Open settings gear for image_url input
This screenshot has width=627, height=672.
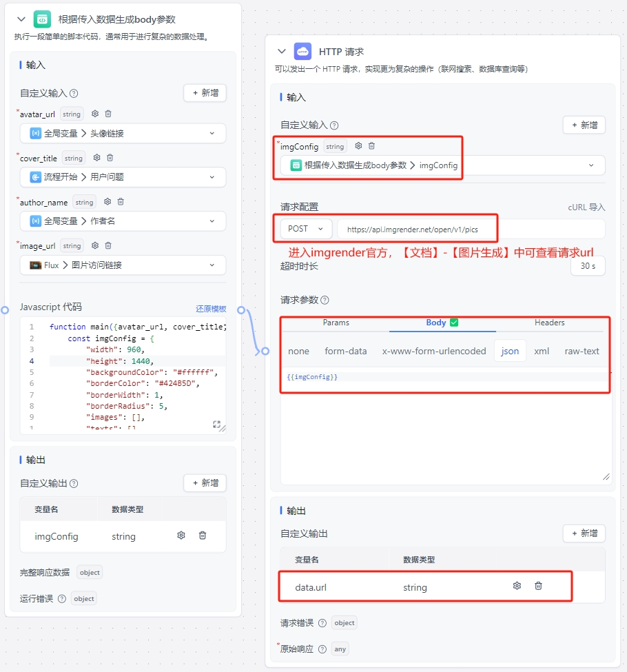(95, 245)
